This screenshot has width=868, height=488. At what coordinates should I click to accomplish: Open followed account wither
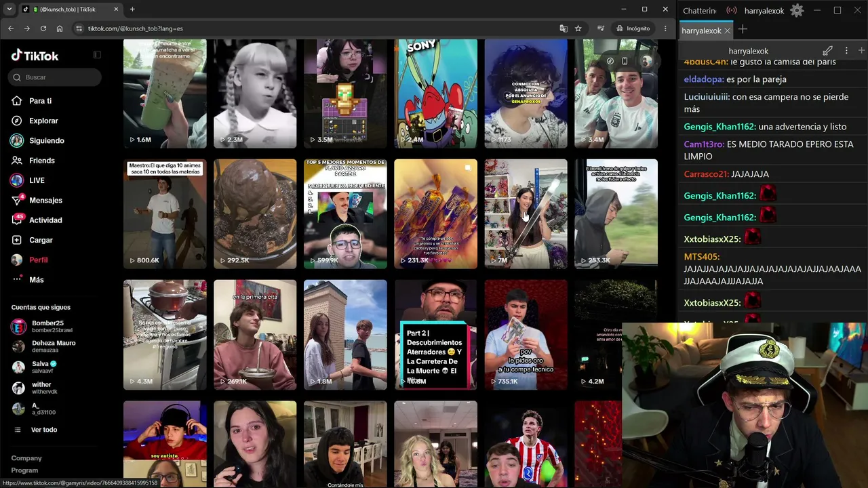41,388
